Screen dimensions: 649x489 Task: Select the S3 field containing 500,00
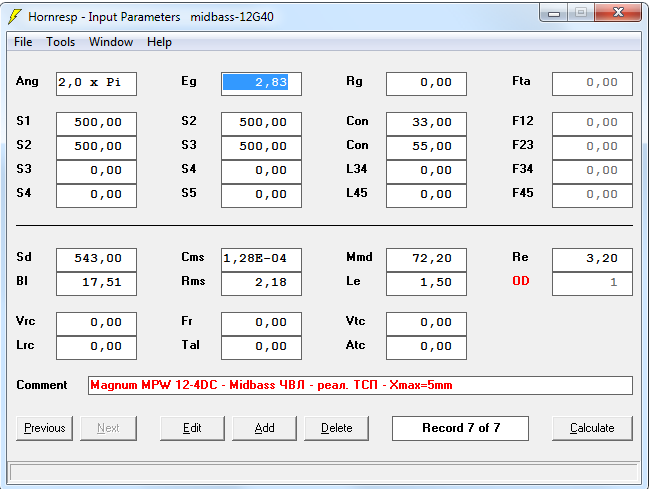(x=261, y=147)
